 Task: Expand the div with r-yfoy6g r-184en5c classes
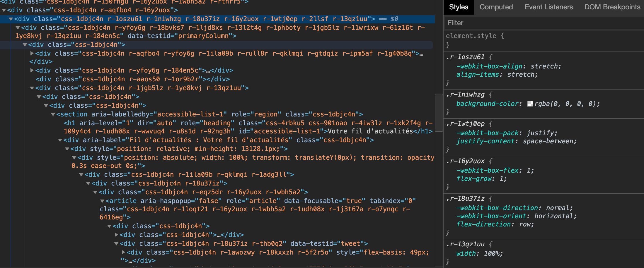[x=32, y=71]
